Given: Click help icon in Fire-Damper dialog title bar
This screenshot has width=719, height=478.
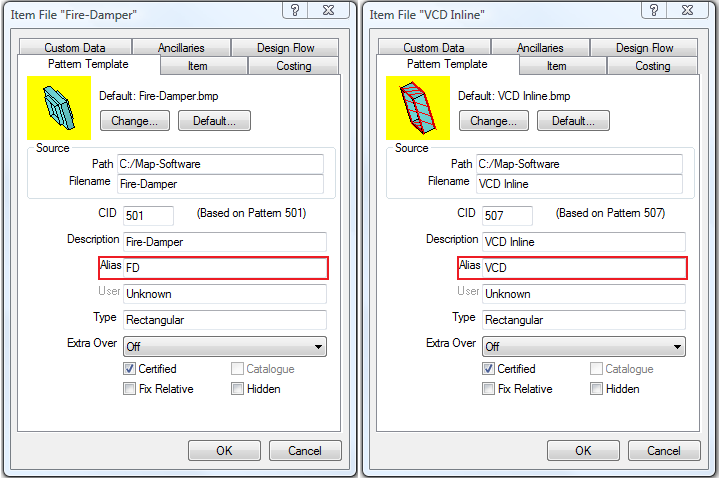Looking at the screenshot, I should (294, 11).
